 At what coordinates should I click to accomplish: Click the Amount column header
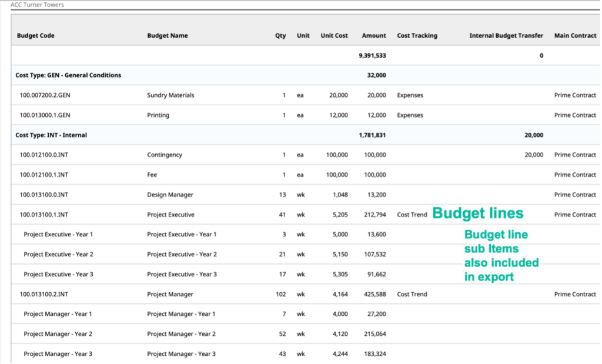coord(373,35)
